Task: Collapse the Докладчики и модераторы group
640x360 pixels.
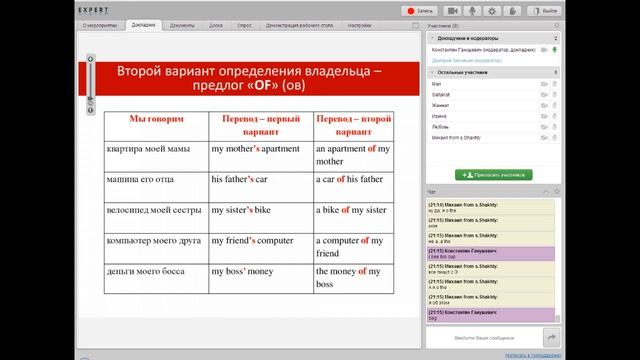Action: 432,38
